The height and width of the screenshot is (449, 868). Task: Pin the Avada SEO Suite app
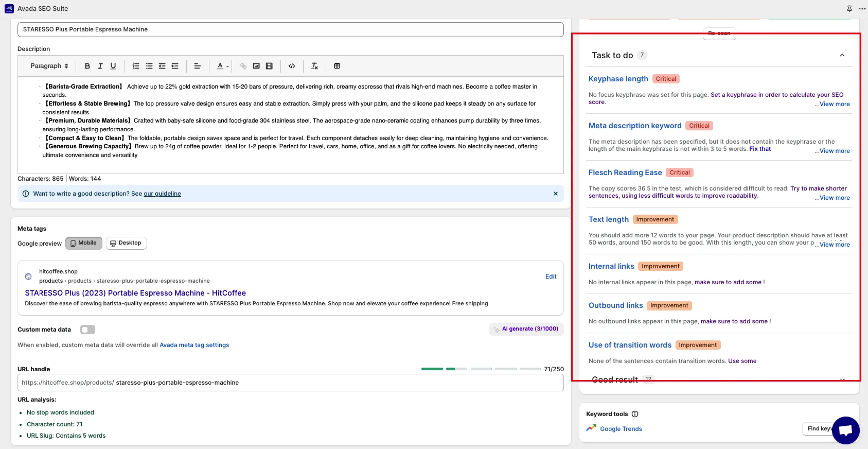(x=849, y=9)
